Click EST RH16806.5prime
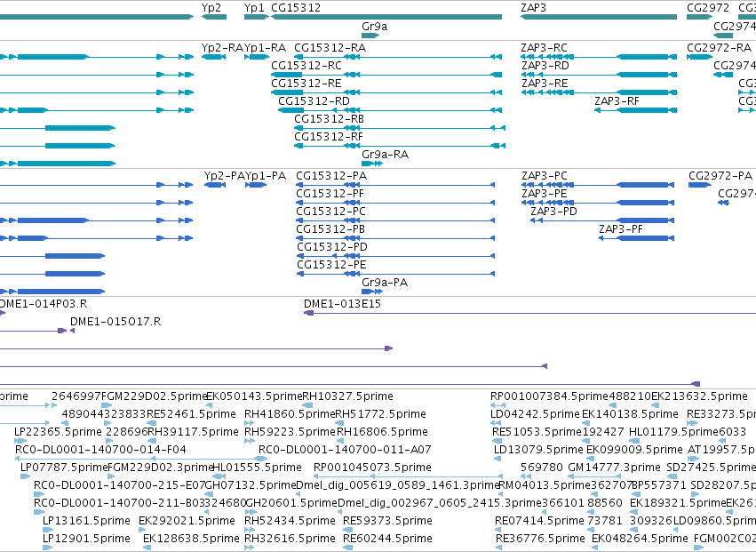Screen dimensions: 756x552 tap(382, 432)
